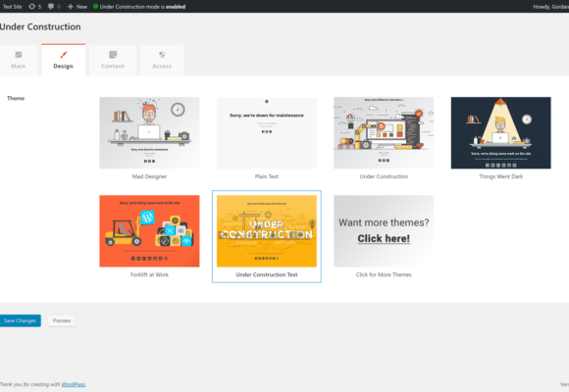Click the Preview button
Viewport: 569px width, 392px height.
62,320
